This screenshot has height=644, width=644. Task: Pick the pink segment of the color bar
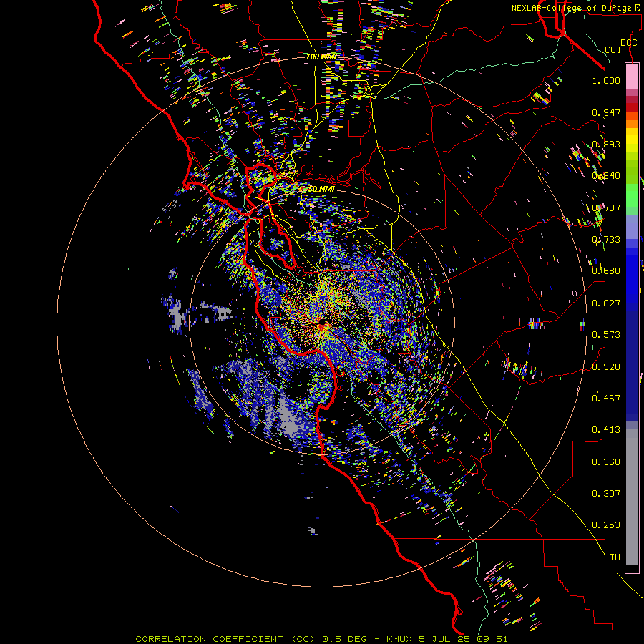(x=632, y=76)
